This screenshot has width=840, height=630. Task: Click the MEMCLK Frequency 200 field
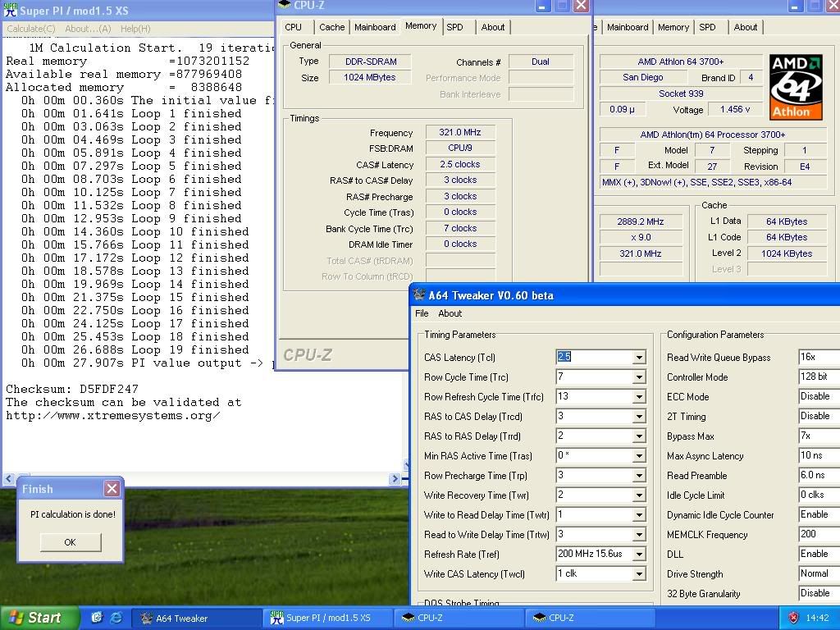point(819,534)
